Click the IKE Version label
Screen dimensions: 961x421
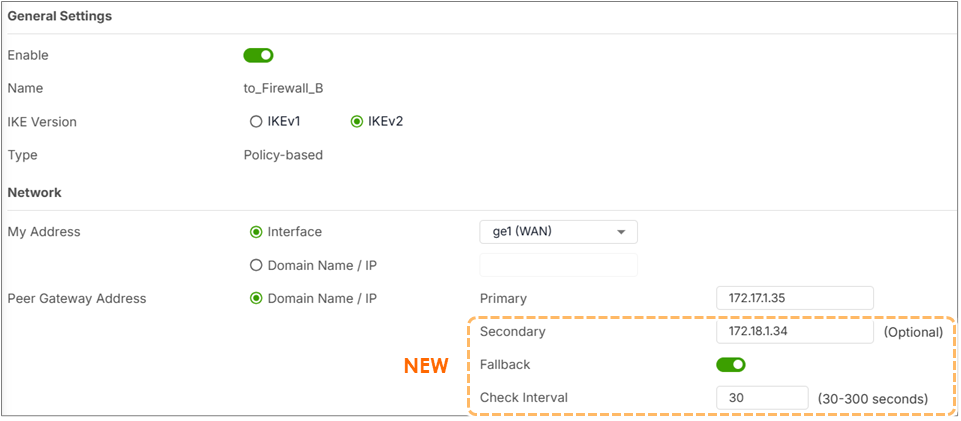42,122
